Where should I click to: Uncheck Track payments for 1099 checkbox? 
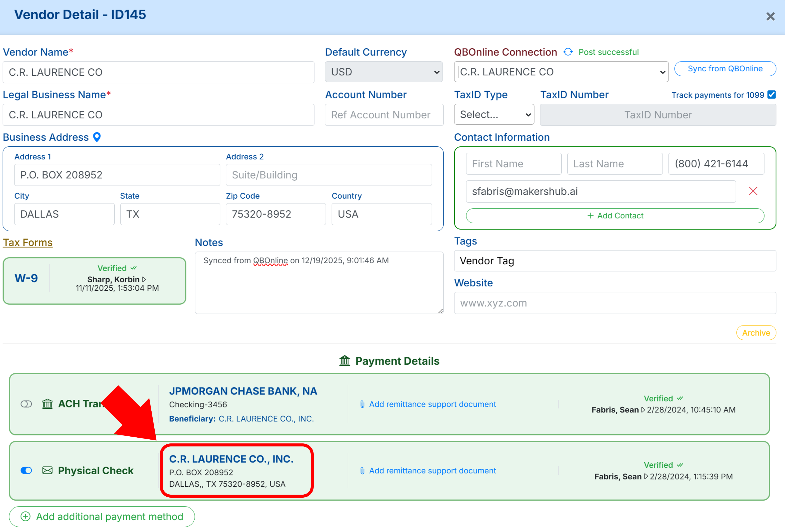pos(771,95)
